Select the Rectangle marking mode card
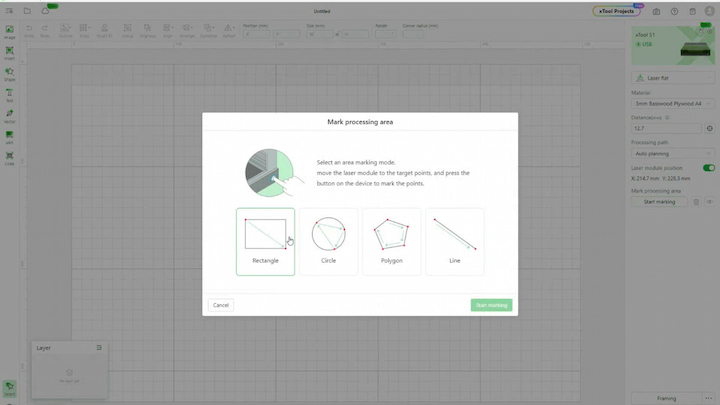 (265, 242)
